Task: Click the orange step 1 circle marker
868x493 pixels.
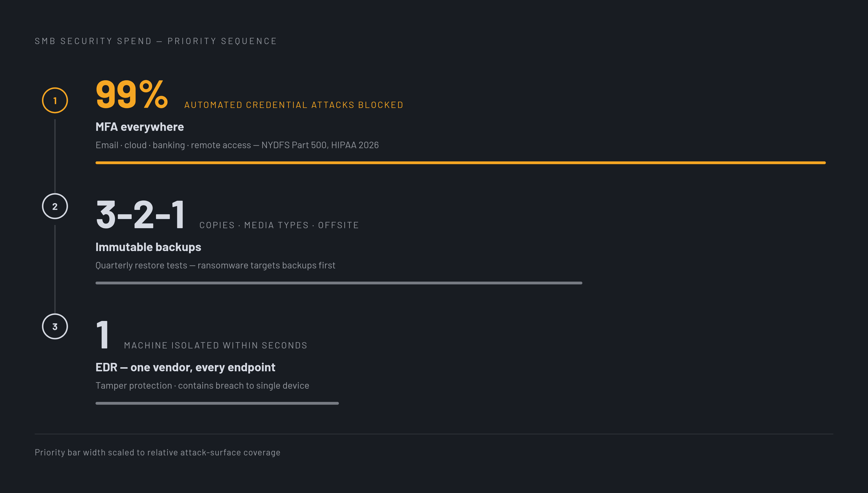Action: (55, 100)
